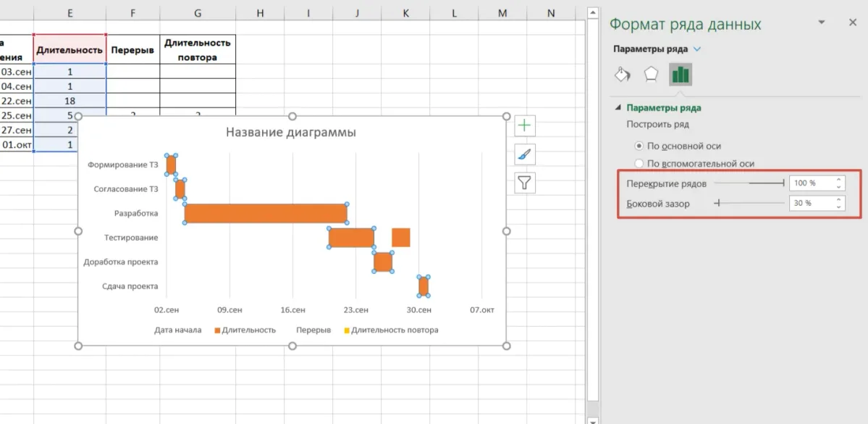
Task: Click the Перекрытие рядов slider
Action: [749, 183]
